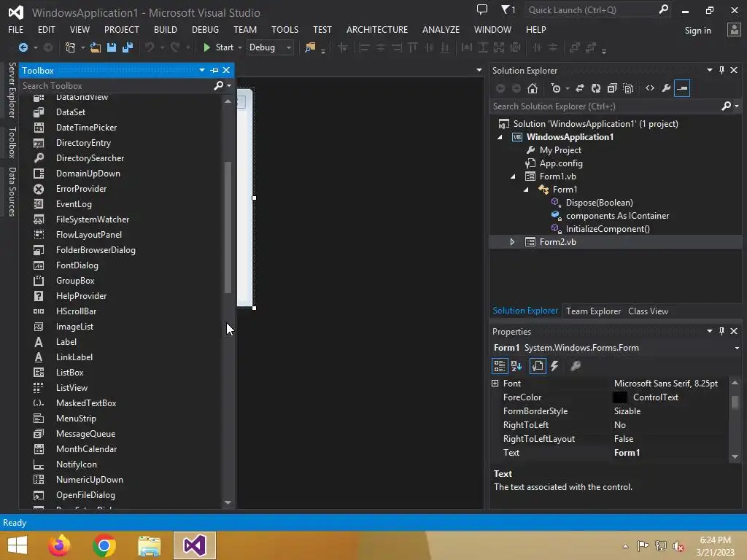Click the New Project toolbar icon
The width and height of the screenshot is (747, 560).
point(70,47)
